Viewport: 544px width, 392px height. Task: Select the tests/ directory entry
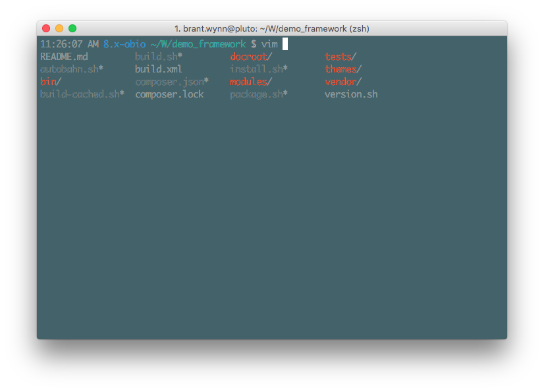click(x=340, y=57)
